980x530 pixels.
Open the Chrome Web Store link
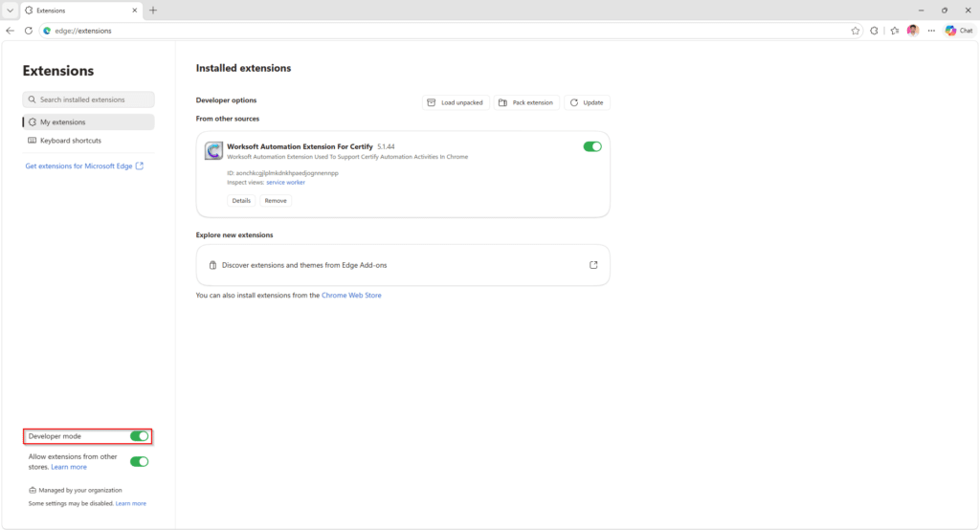[351, 296]
